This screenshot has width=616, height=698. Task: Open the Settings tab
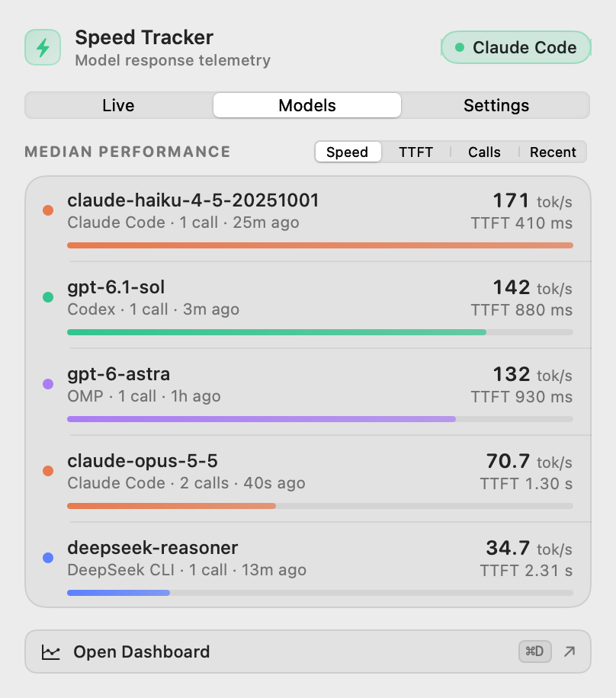[x=496, y=105]
